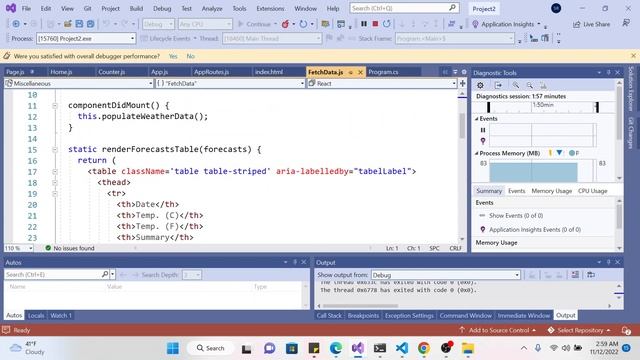This screenshot has height=360, width=640.
Task: Toggle the breakpoint events pause filter
Action: coord(483,130)
